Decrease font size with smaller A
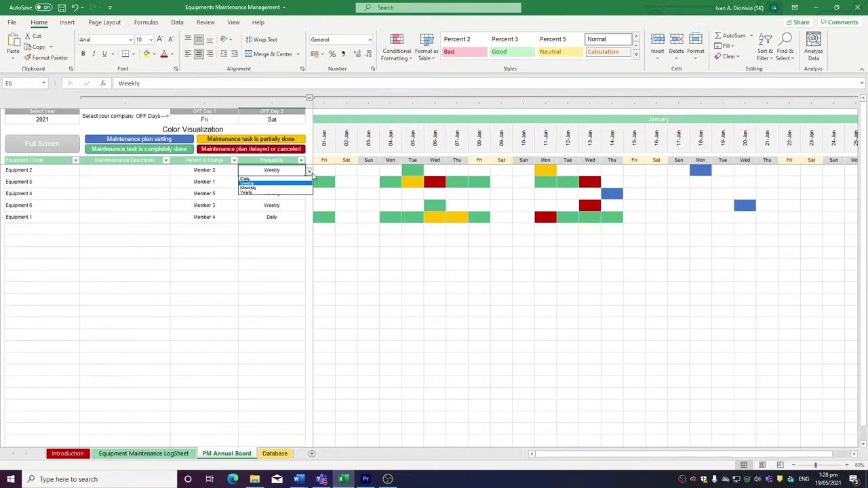This screenshot has height=488, width=868. pyautogui.click(x=171, y=39)
